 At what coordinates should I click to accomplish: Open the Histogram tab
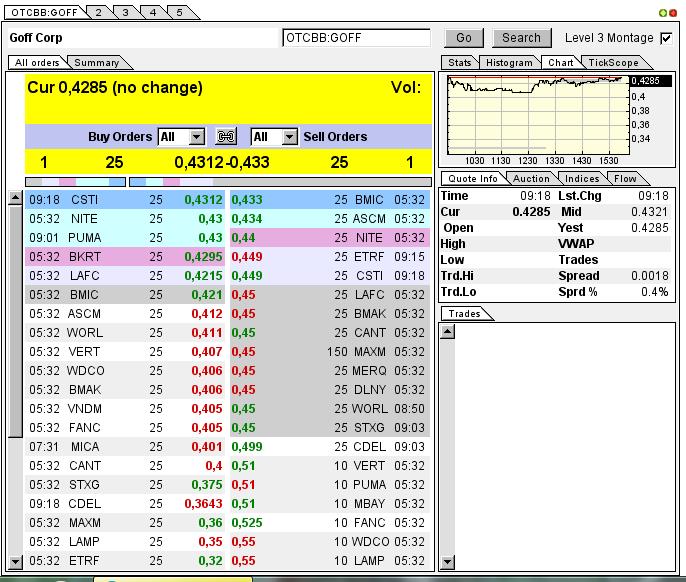point(509,63)
